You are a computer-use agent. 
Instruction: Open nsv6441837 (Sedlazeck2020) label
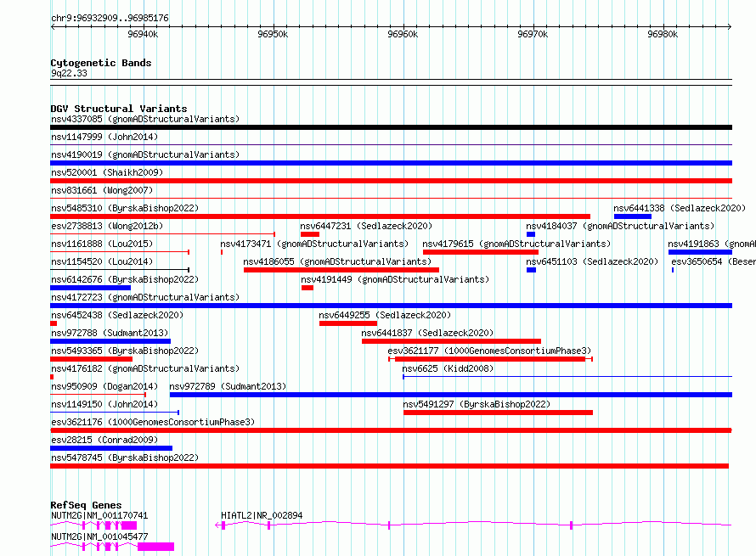427,333
